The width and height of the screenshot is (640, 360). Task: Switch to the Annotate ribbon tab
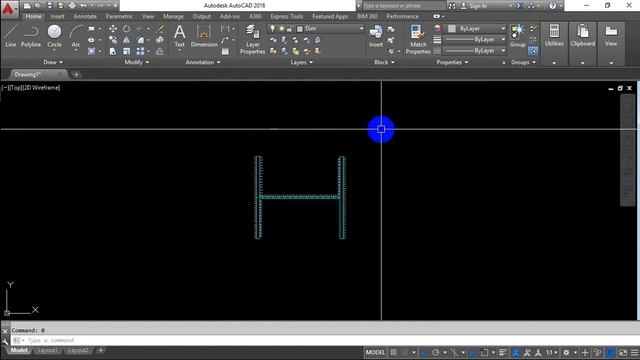(x=85, y=16)
